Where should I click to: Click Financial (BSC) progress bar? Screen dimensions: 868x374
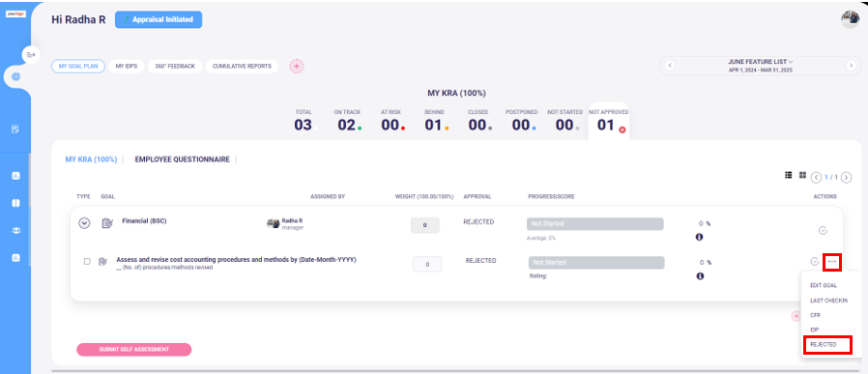click(x=595, y=223)
